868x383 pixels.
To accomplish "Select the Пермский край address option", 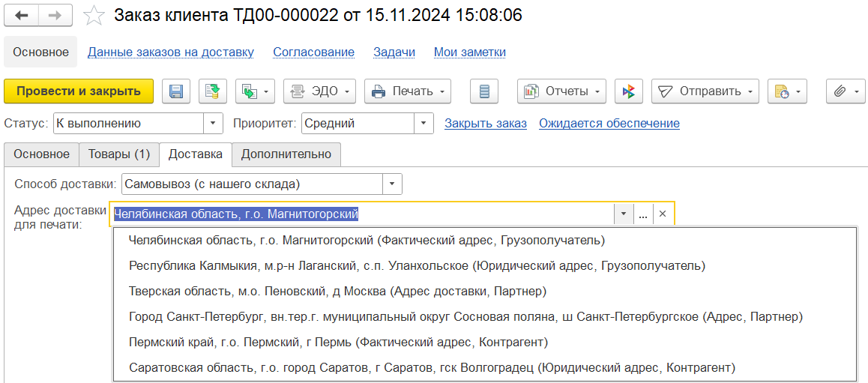I will pyautogui.click(x=338, y=343).
